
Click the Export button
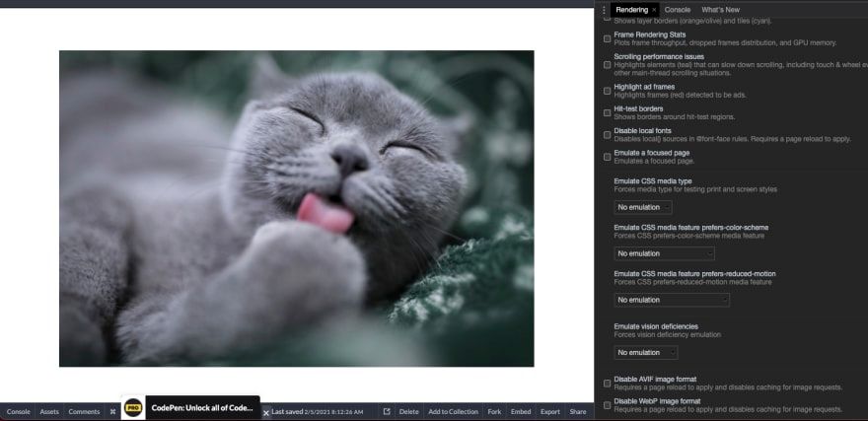coord(550,411)
